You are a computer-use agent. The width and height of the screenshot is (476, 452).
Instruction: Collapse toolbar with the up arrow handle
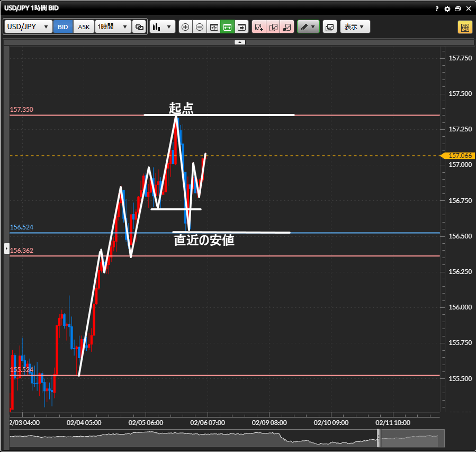pyautogui.click(x=239, y=42)
